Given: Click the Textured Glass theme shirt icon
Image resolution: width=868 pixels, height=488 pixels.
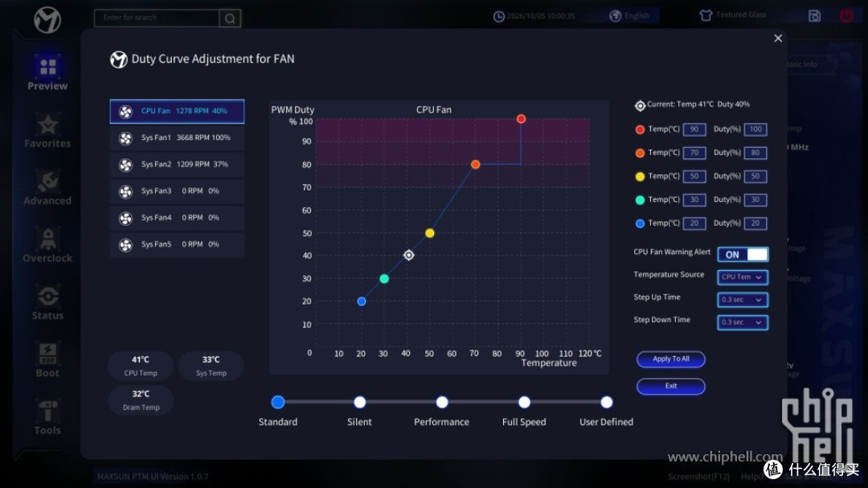Looking at the screenshot, I should click(706, 15).
